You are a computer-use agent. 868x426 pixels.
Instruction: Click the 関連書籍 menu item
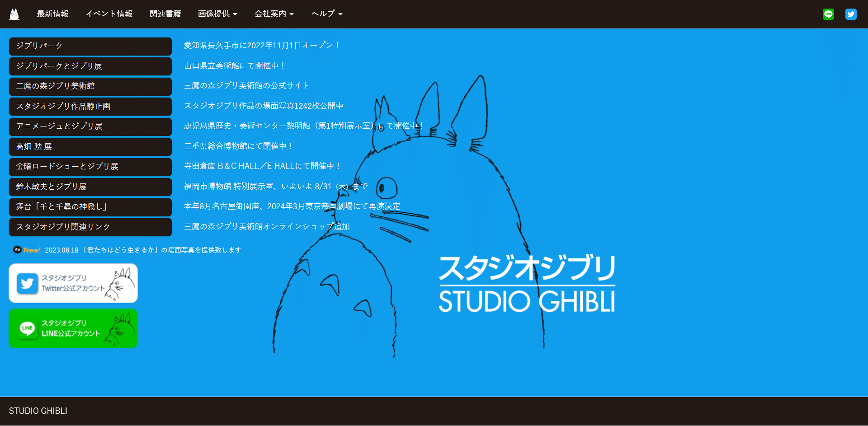[x=165, y=14]
